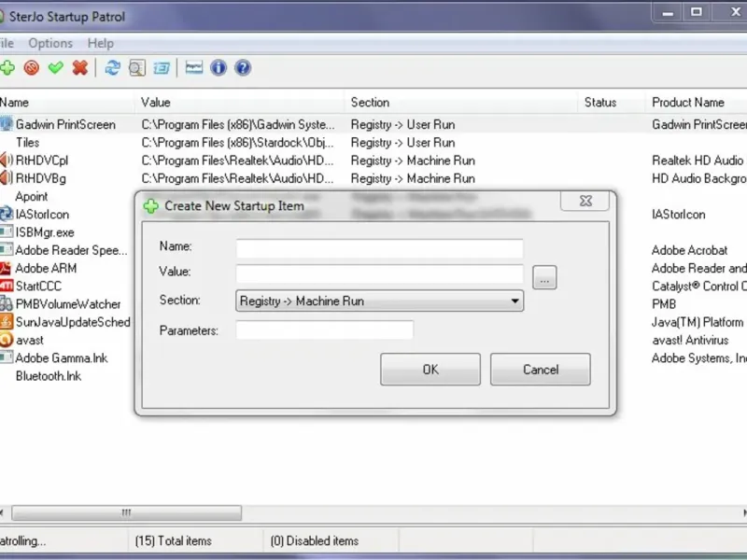The height and width of the screenshot is (560, 747).
Task: Click the 'Adobe Systems, Inc' product name cell
Action: coord(699,358)
